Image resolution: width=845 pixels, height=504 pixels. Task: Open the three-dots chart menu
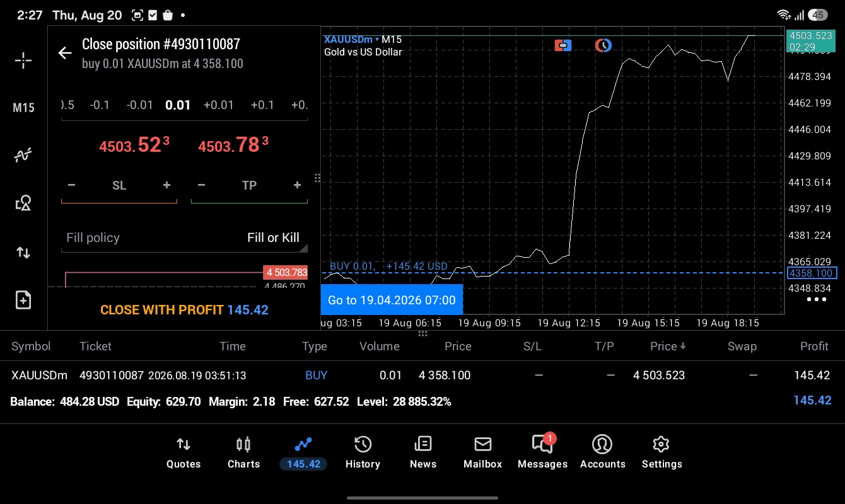[x=817, y=299]
